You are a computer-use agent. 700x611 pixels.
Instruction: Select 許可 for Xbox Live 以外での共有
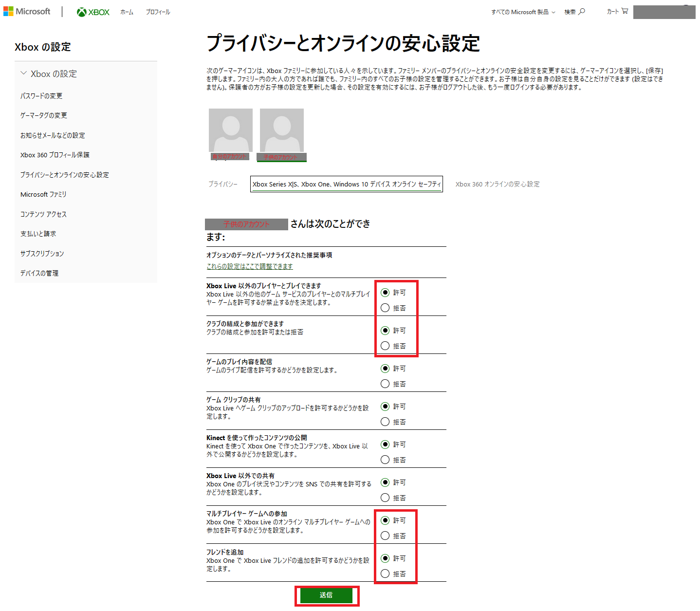(385, 482)
